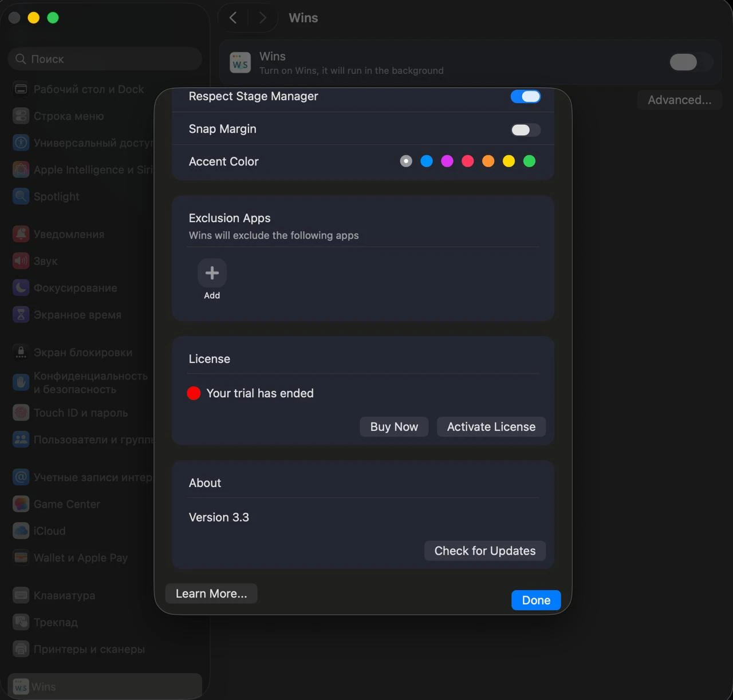
Task: Click the Notifications bell icon
Action: pyautogui.click(x=21, y=234)
